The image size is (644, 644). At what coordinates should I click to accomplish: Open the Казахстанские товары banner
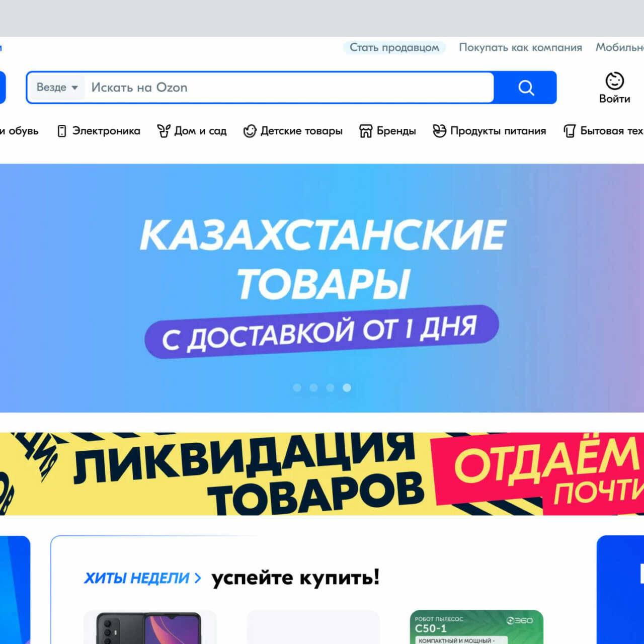(322, 288)
